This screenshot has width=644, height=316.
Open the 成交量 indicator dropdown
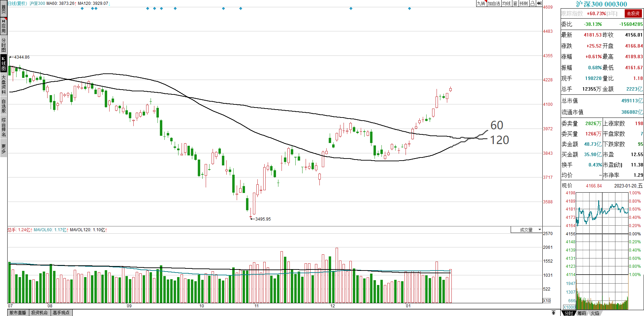tap(526, 230)
